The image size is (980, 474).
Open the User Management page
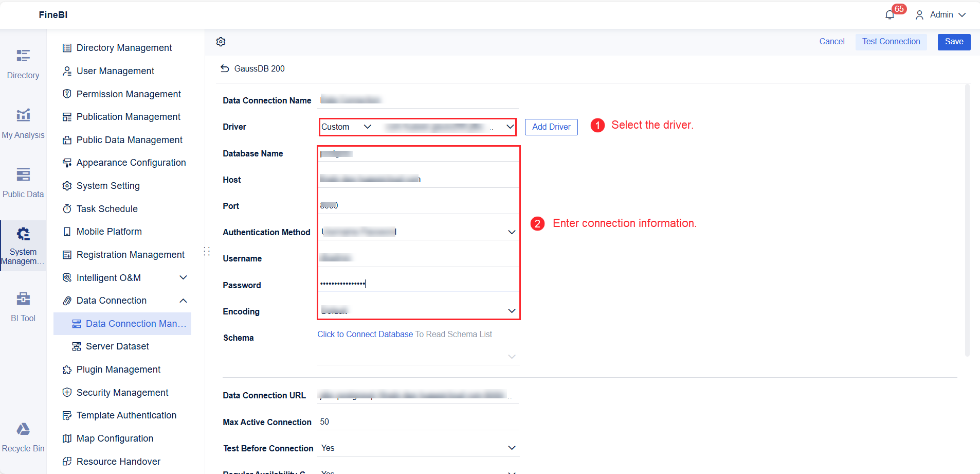tap(115, 71)
